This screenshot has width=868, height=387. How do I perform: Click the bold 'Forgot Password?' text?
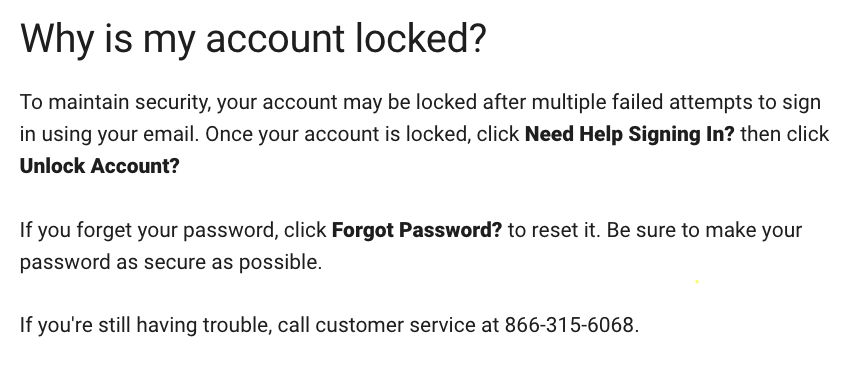pyautogui.click(x=417, y=230)
